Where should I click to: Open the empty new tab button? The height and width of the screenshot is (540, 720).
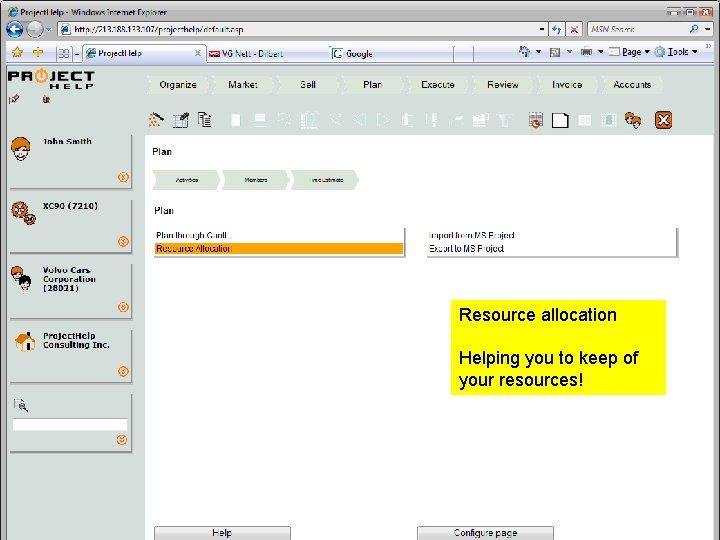464,54
